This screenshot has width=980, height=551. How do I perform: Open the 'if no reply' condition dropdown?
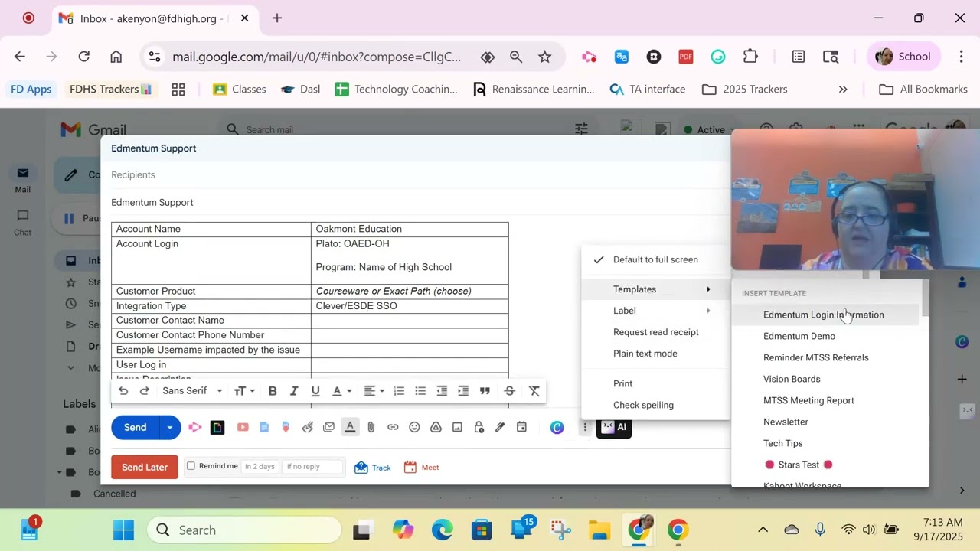click(x=312, y=467)
